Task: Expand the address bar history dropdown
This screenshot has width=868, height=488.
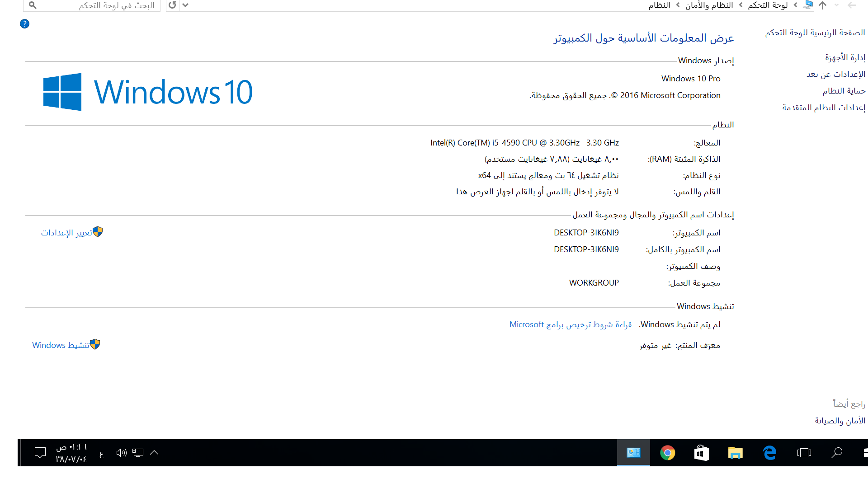Action: (x=185, y=5)
